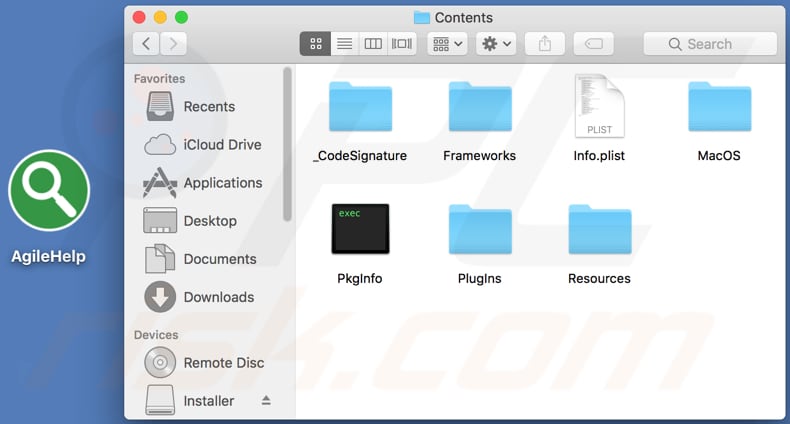This screenshot has height=424, width=790.
Task: Click the _CodeSignature file name label
Action: [x=360, y=156]
